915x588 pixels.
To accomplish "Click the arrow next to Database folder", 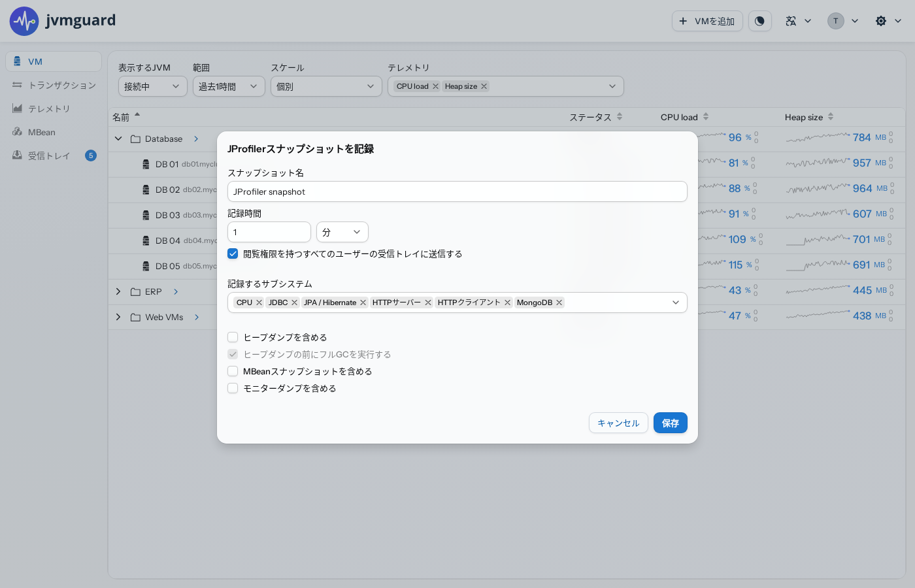I will coord(196,139).
